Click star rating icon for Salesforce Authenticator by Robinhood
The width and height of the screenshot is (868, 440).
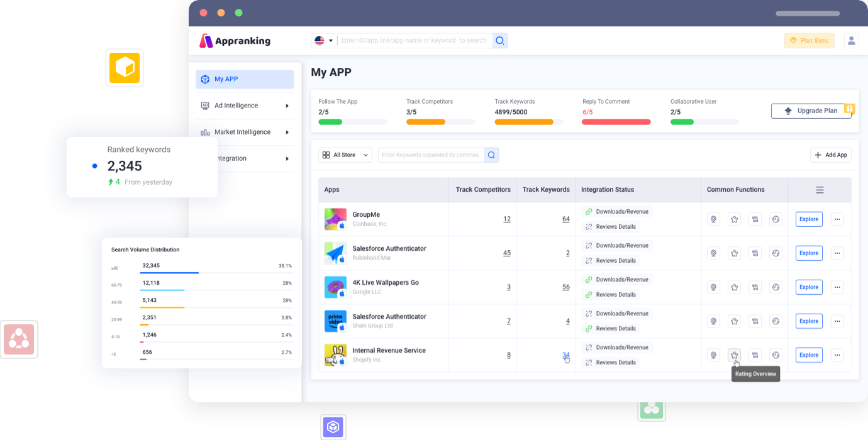click(734, 253)
